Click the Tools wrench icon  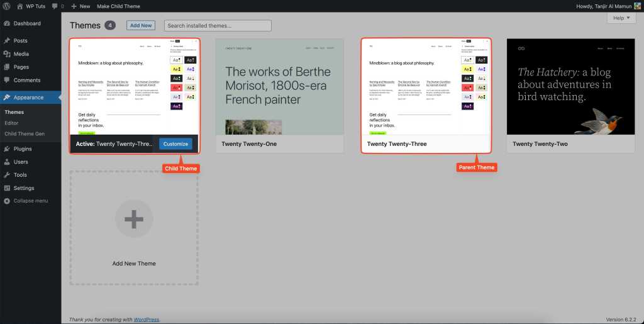tap(6, 175)
